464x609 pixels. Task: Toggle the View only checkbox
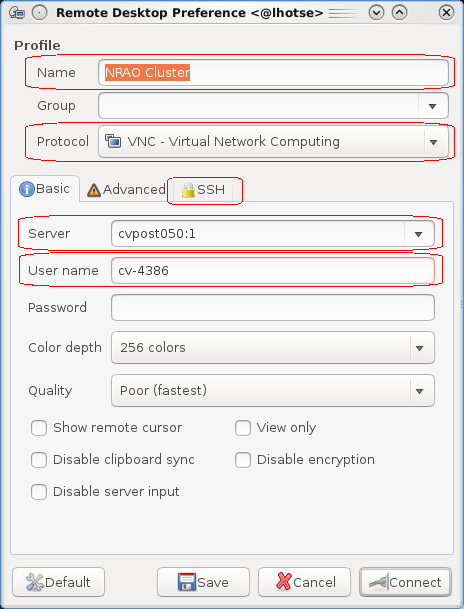[x=243, y=428]
